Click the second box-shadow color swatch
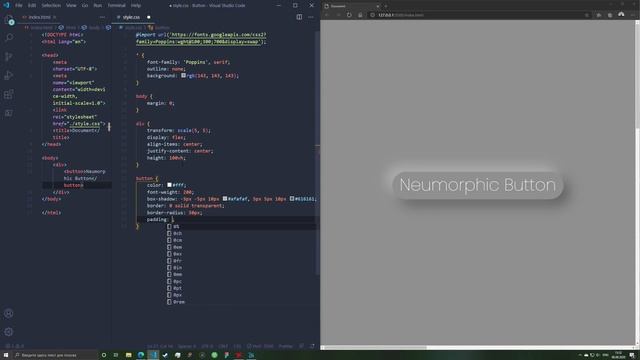 [x=292, y=199]
